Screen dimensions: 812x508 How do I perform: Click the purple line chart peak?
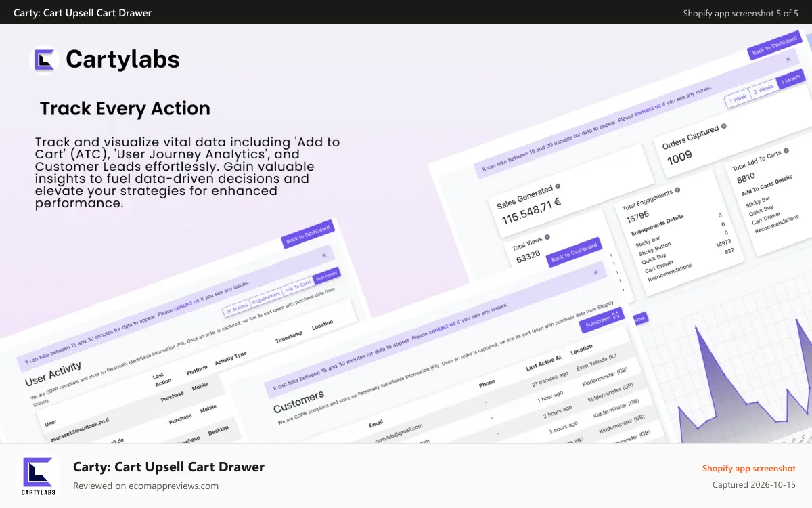(x=697, y=329)
